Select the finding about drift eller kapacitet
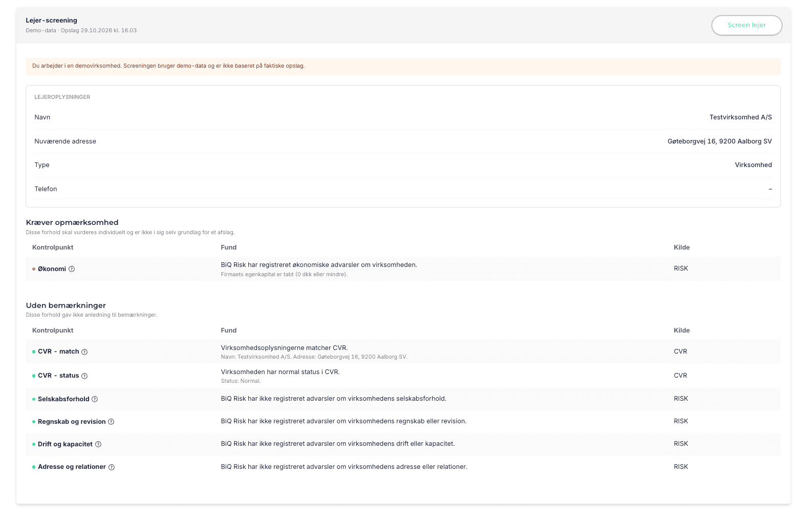The height and width of the screenshot is (515, 812). point(338,444)
